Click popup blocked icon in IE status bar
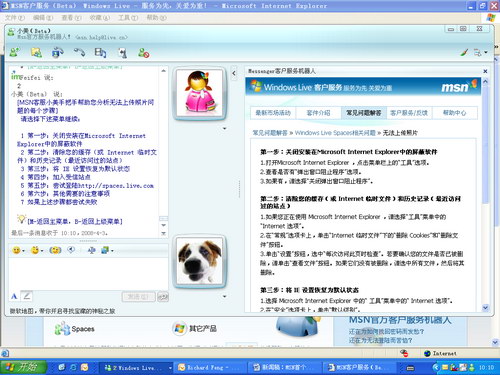The image size is (500, 375). tap(404, 353)
